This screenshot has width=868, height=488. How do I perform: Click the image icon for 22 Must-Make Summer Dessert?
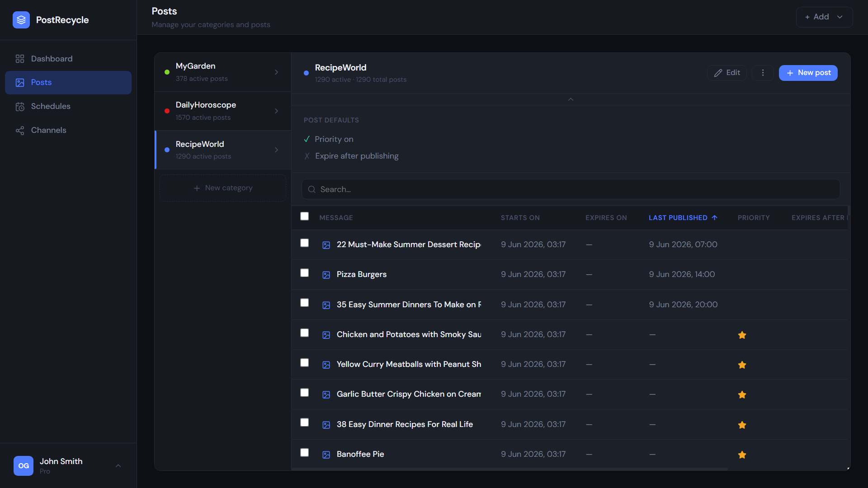point(326,245)
